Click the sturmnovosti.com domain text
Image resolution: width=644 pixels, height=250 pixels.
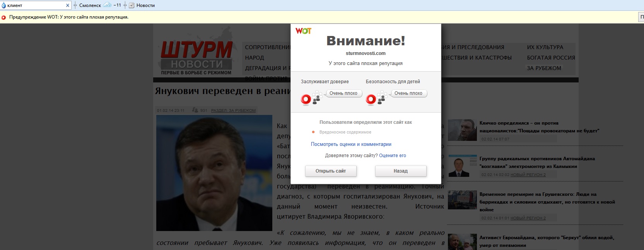(366, 53)
